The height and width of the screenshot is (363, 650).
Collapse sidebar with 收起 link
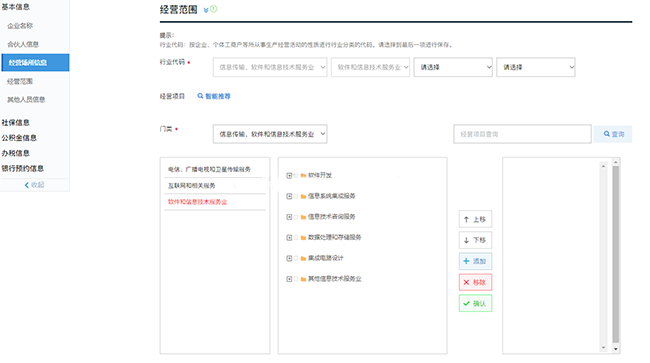click(34, 185)
